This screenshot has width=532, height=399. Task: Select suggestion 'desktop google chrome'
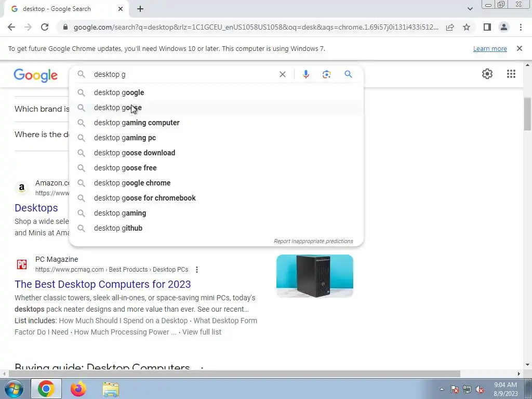pos(217,183)
